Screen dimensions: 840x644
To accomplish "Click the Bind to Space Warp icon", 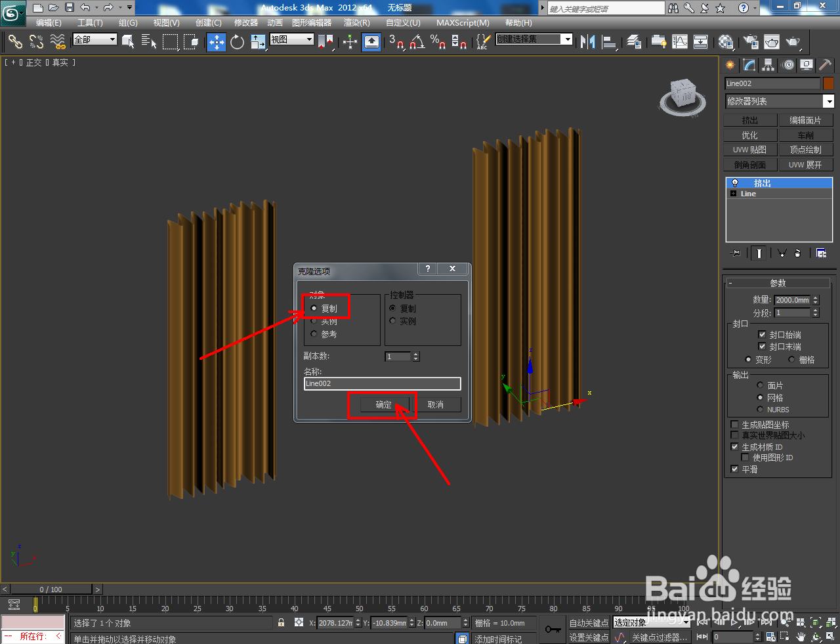I will click(58, 41).
